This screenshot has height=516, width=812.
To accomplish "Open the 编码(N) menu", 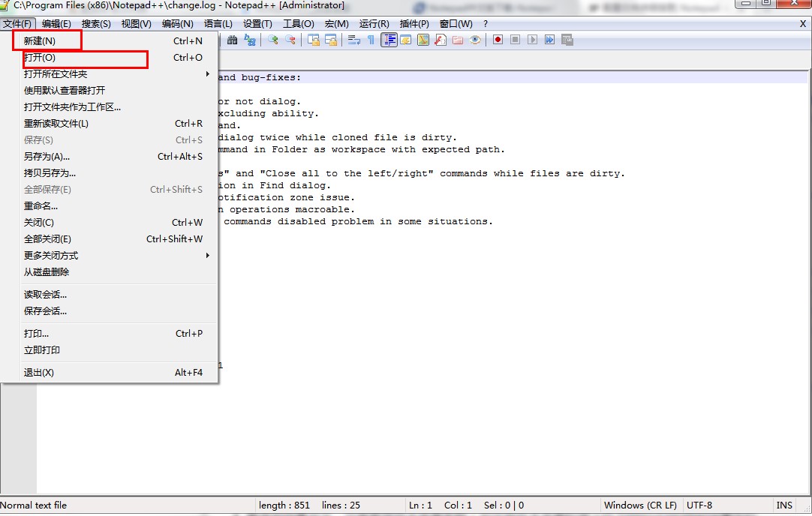I will click(178, 23).
